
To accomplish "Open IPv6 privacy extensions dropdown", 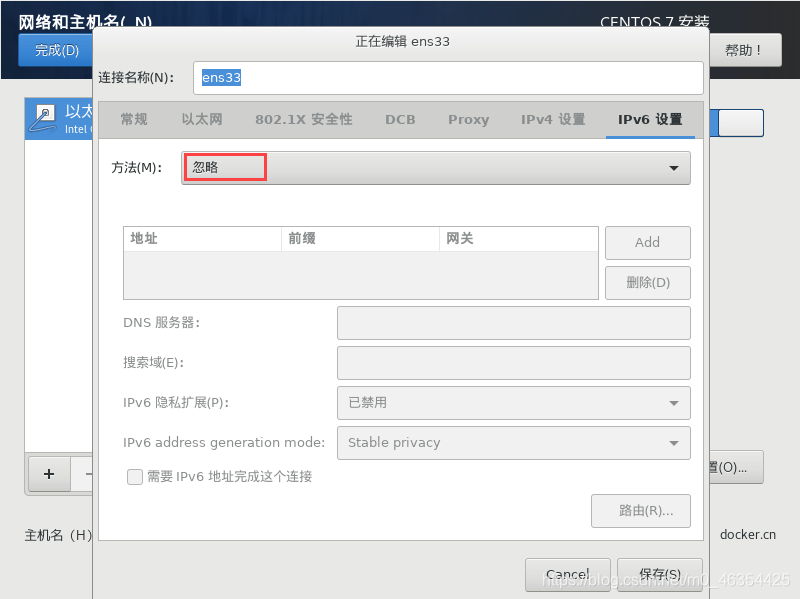I will click(513, 403).
